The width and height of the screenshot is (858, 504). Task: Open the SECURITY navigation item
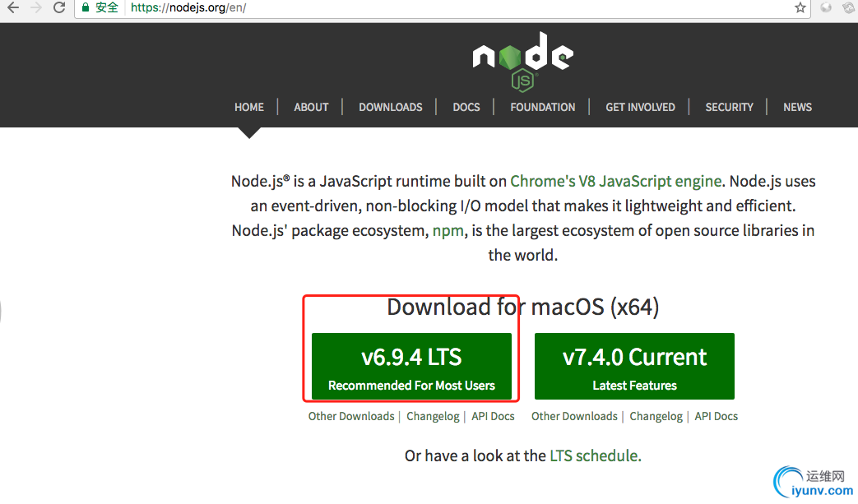click(730, 107)
